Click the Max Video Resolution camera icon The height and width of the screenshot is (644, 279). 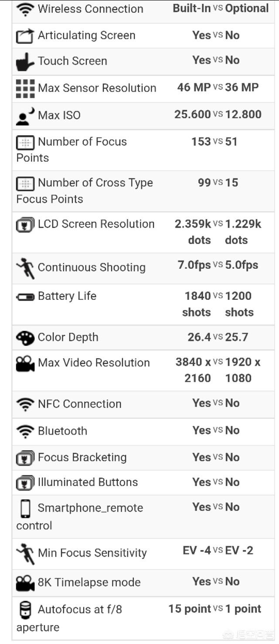(x=25, y=363)
